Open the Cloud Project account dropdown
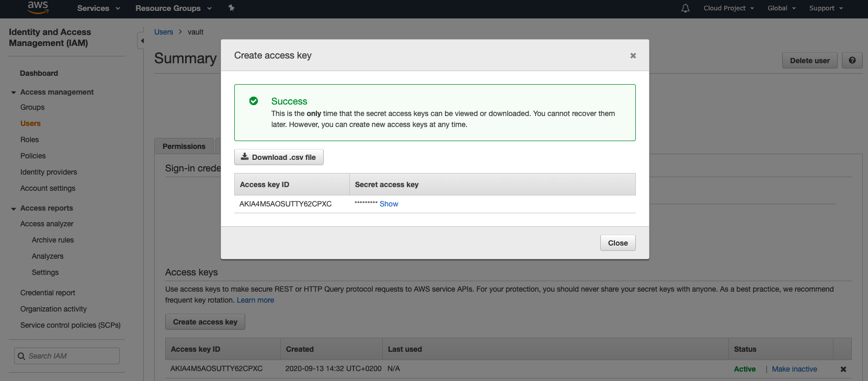The height and width of the screenshot is (381, 868). 728,8
